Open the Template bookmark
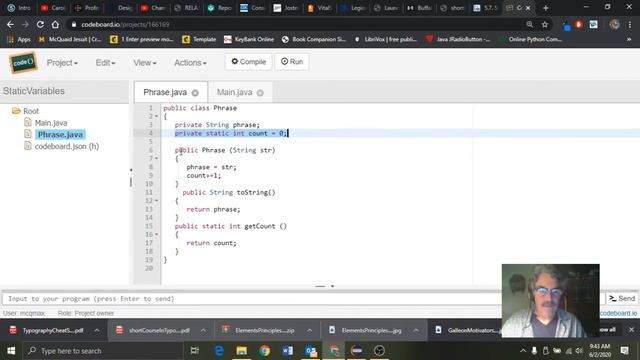Image resolution: width=640 pixels, height=360 pixels. 199,40
